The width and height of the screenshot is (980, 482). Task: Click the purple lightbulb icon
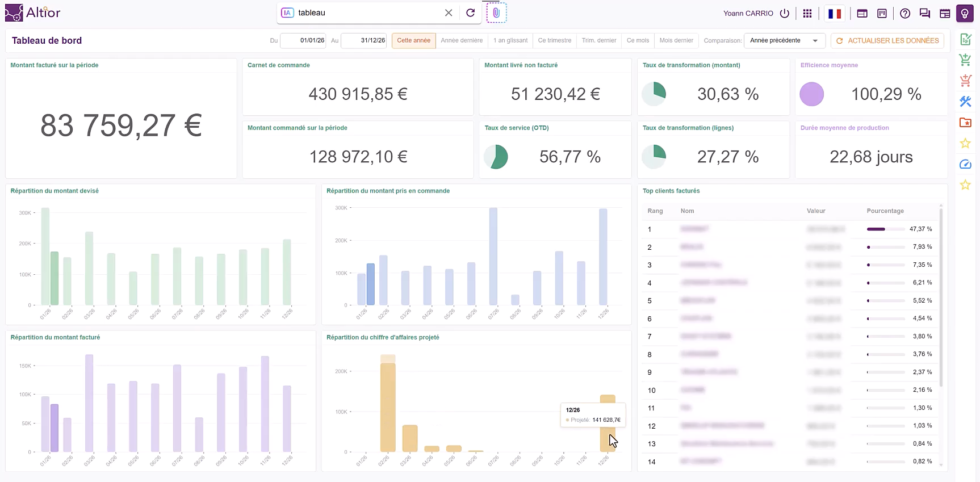point(965,13)
